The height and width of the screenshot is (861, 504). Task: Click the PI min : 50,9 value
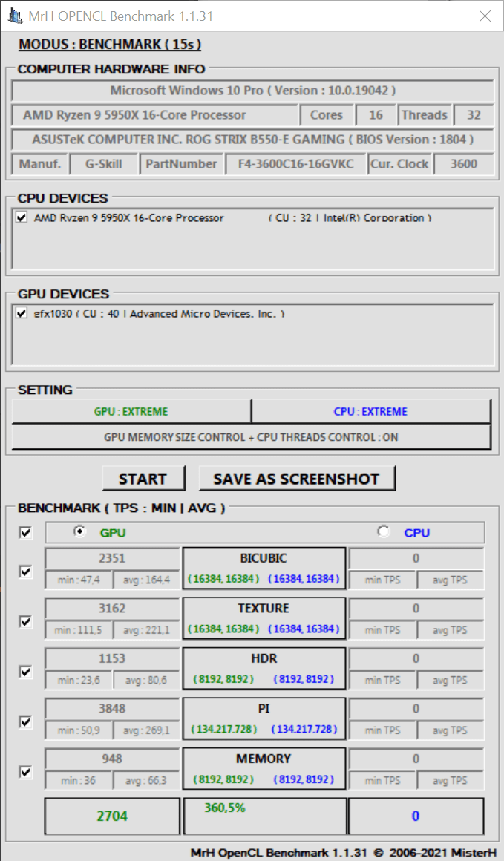79,730
